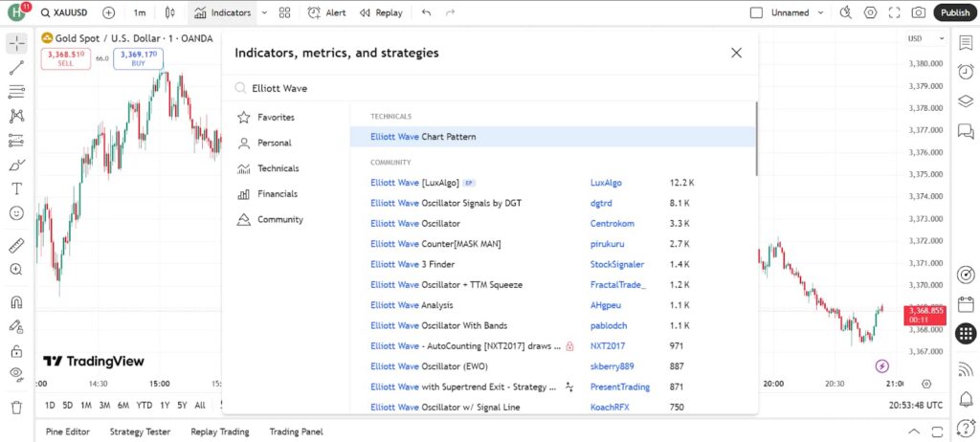Image resolution: width=980 pixels, height=442 pixels.
Task: Open the Strategy Tester tab
Action: pyautogui.click(x=140, y=431)
